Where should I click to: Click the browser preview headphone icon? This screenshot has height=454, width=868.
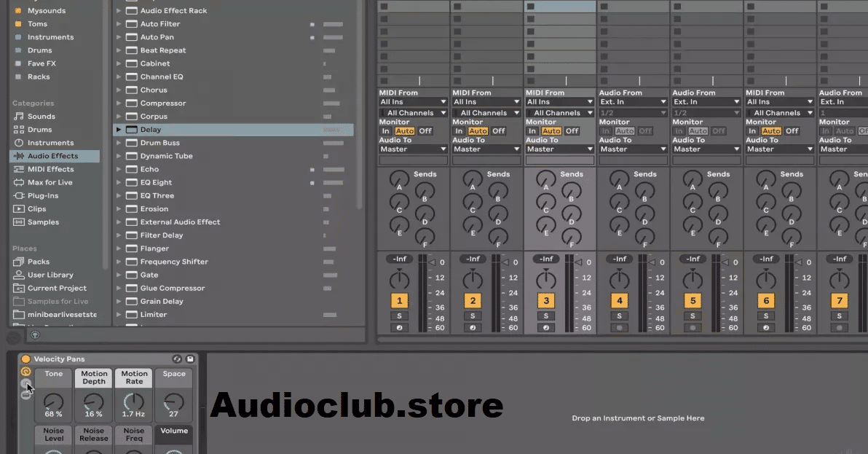tap(35, 334)
